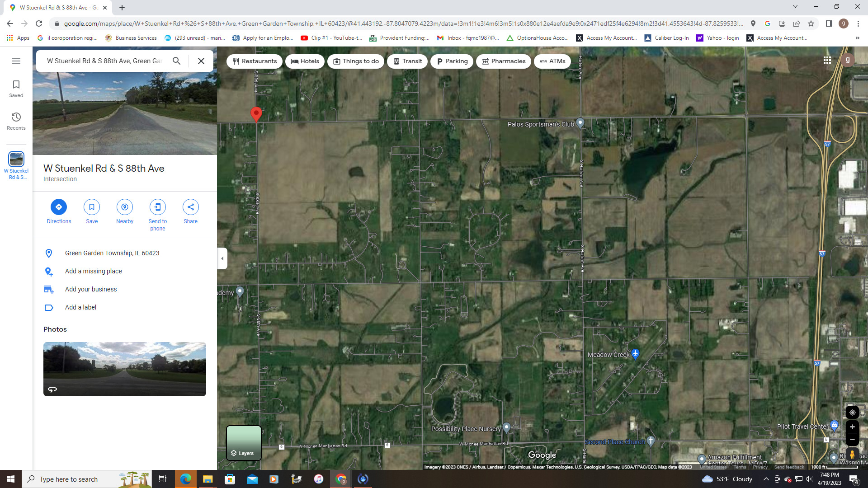
Task: Get Directions to the intersection
Action: tap(59, 211)
